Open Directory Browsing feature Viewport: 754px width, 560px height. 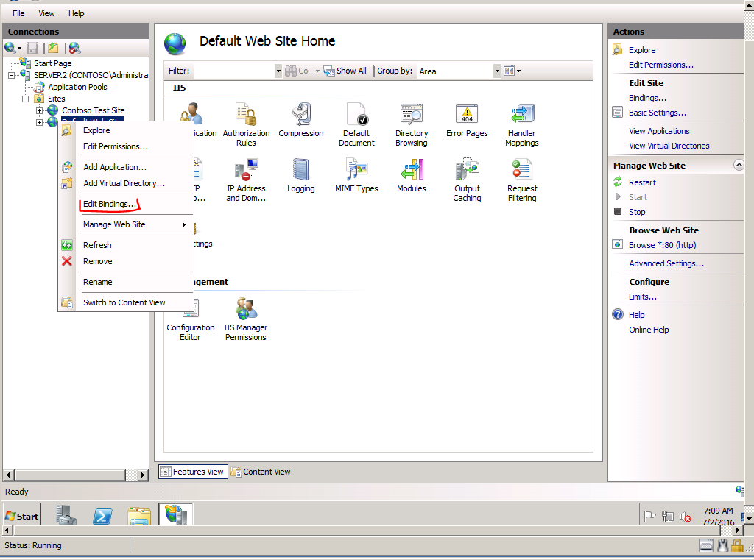point(411,124)
